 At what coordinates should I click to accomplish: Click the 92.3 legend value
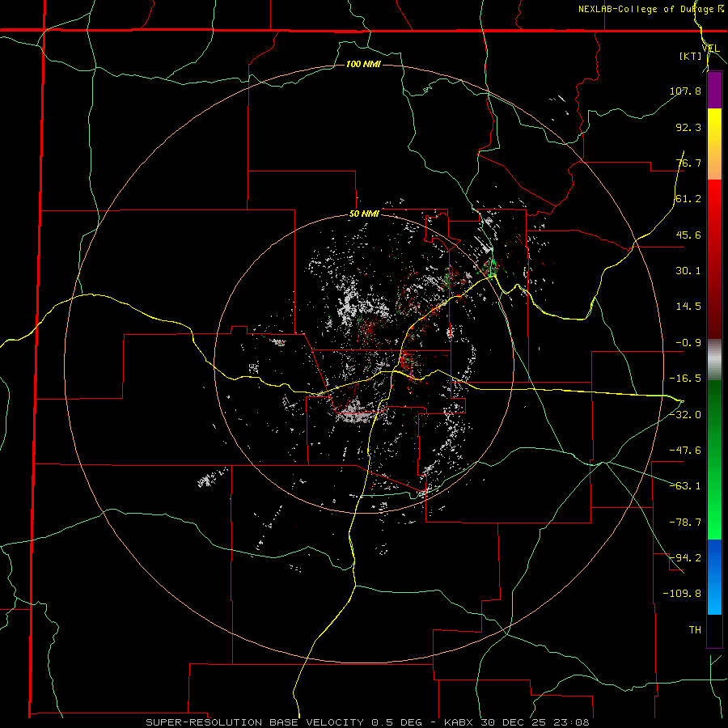tap(688, 127)
